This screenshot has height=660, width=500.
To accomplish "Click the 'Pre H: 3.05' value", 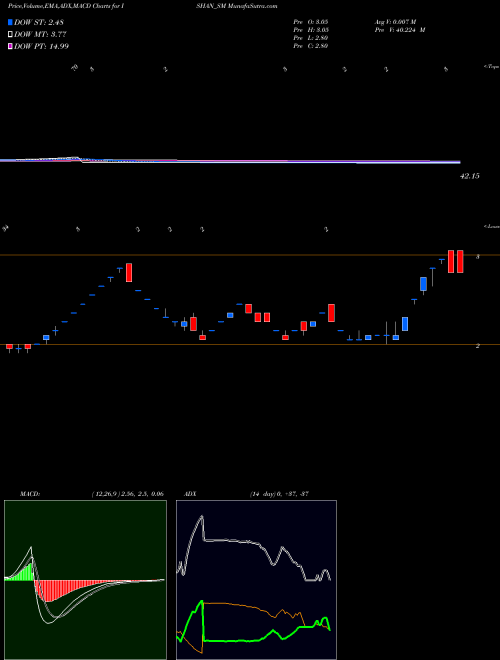I will (x=311, y=30).
